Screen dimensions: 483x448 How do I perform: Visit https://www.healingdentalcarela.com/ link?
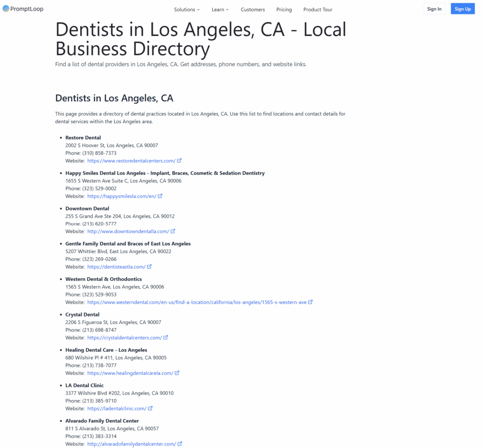[130, 373]
